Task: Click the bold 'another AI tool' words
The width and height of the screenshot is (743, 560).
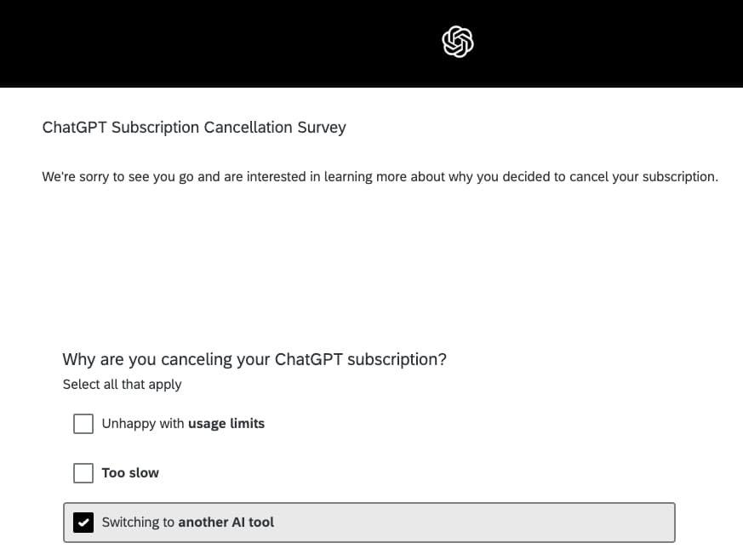Action: click(x=226, y=523)
